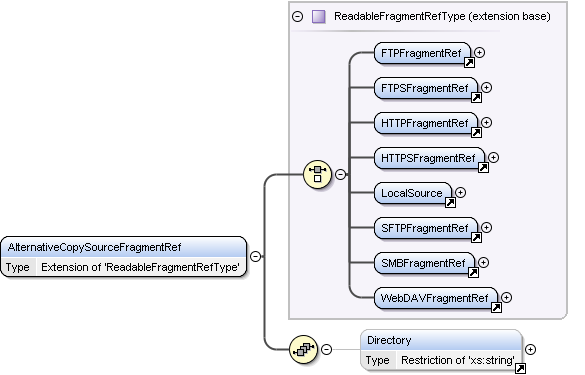Expand the FTPSFragmentRef node
Image resolution: width=585 pixels, height=375 pixels.
487,88
